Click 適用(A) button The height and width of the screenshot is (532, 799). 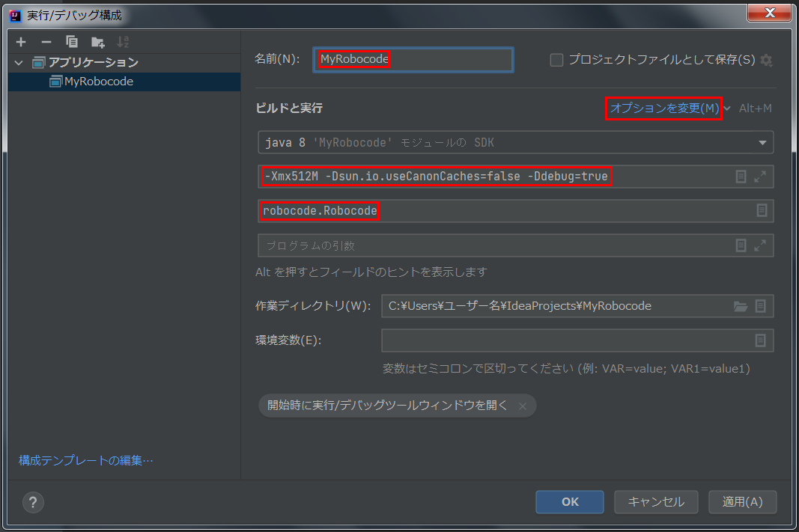point(742,502)
